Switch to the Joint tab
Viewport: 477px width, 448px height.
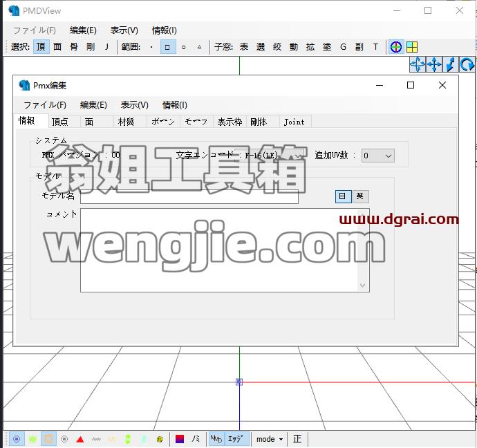pyautogui.click(x=295, y=122)
